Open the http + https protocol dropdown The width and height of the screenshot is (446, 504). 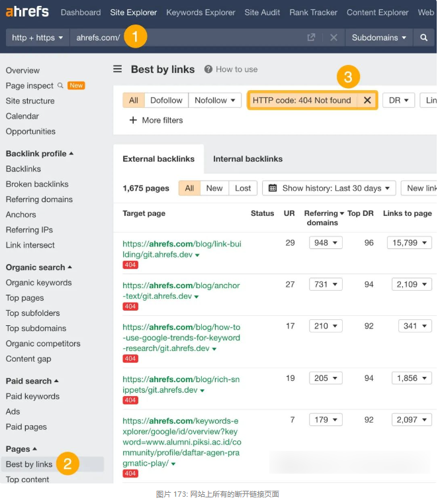pyautogui.click(x=38, y=38)
